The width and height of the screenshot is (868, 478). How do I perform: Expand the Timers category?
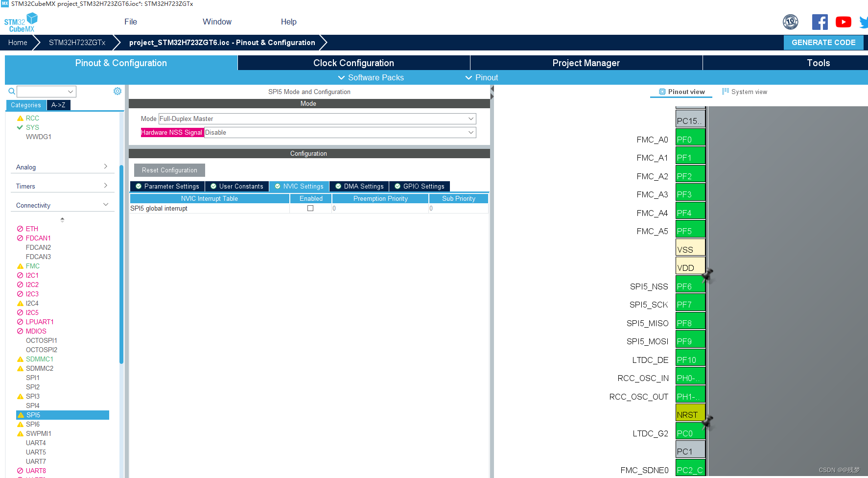[x=62, y=186]
